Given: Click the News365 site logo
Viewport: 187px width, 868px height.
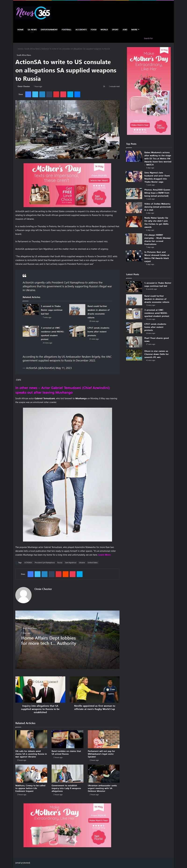Looking at the screenshot, I should click(33, 13).
